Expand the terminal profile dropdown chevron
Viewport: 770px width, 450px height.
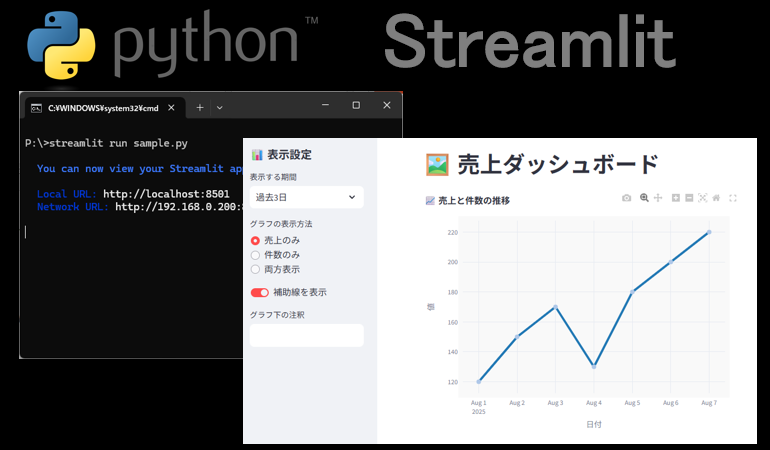pyautogui.click(x=220, y=108)
